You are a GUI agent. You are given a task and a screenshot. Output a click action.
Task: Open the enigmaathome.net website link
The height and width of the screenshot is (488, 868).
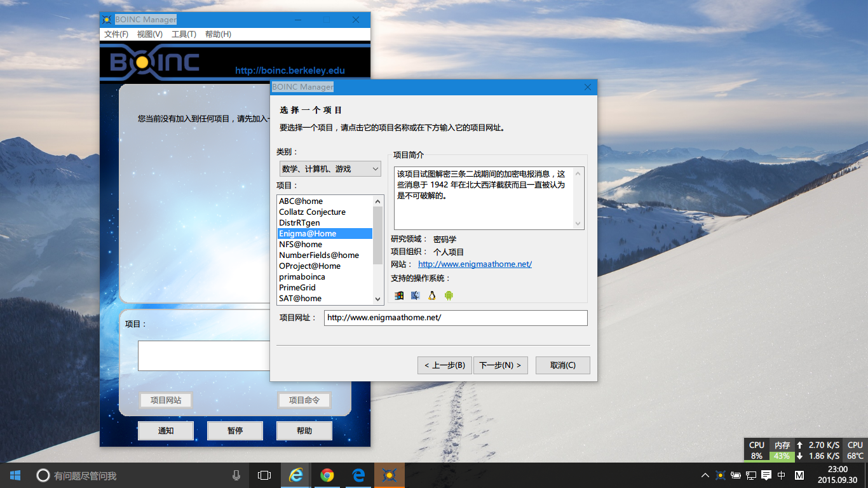click(475, 264)
